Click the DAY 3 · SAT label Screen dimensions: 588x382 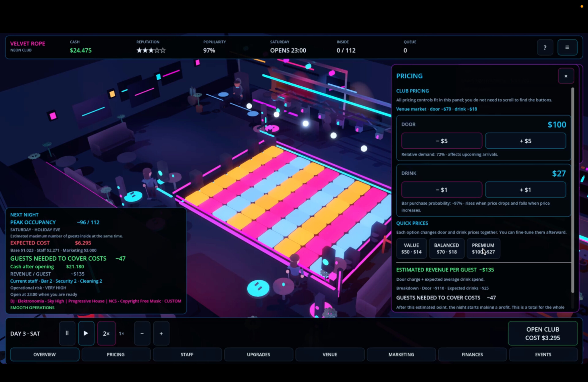[x=25, y=333]
